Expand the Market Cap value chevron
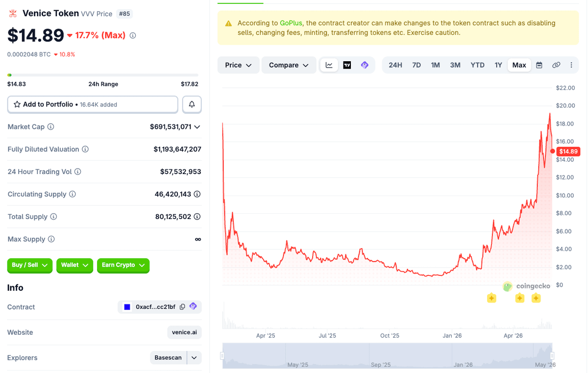Screen dimensions: 588x373 click(x=197, y=127)
